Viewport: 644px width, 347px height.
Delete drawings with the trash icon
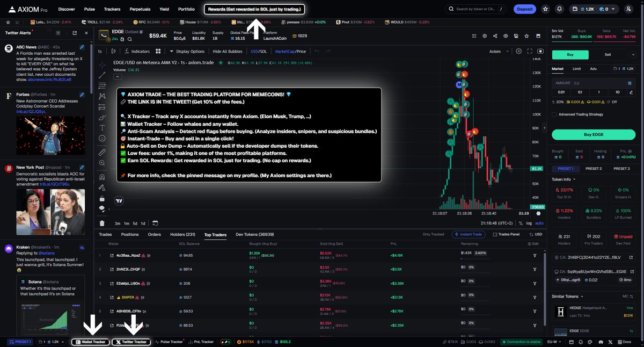tap(102, 223)
